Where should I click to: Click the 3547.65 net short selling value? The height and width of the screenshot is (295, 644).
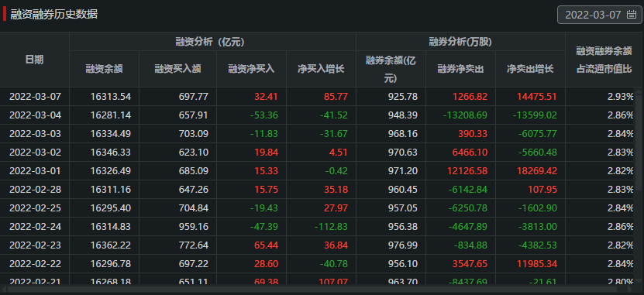pos(470,264)
